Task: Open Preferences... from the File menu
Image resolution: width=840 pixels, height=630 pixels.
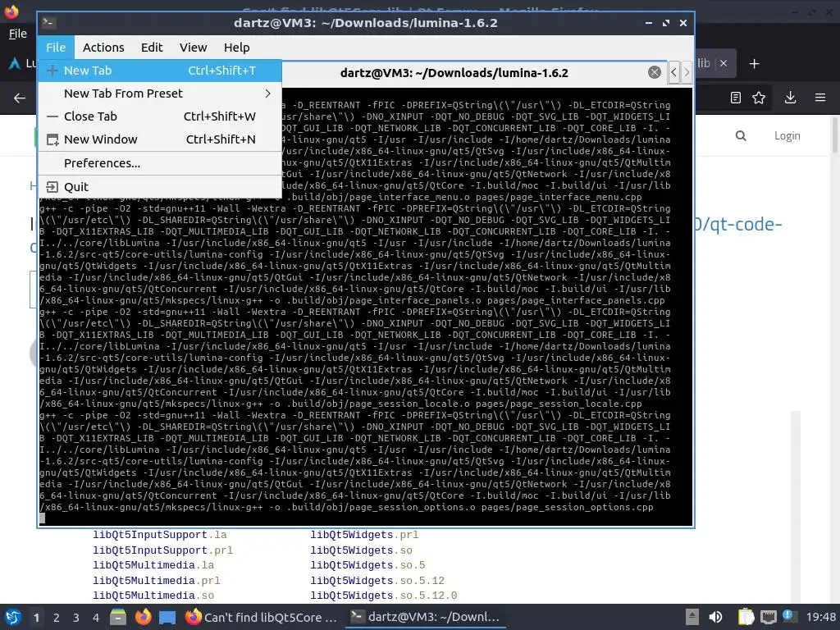Action: 160,163
